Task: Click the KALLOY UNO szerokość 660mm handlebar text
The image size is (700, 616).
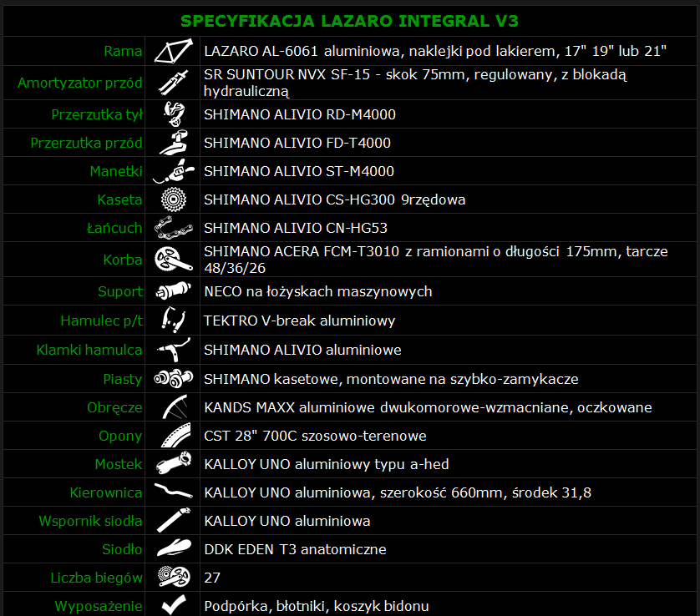Action: [398, 492]
